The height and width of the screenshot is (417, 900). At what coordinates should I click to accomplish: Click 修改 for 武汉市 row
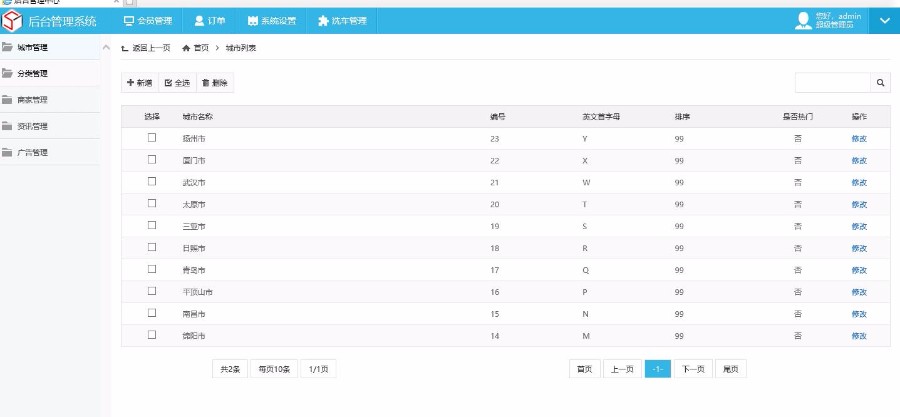[859, 182]
